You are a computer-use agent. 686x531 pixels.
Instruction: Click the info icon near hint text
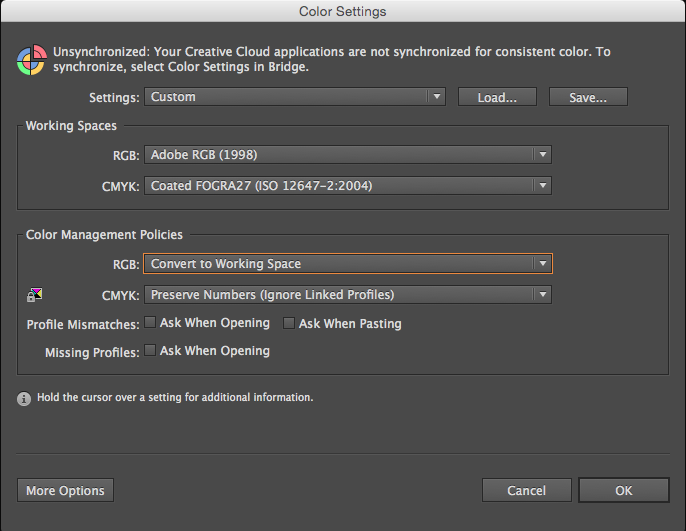tap(24, 398)
